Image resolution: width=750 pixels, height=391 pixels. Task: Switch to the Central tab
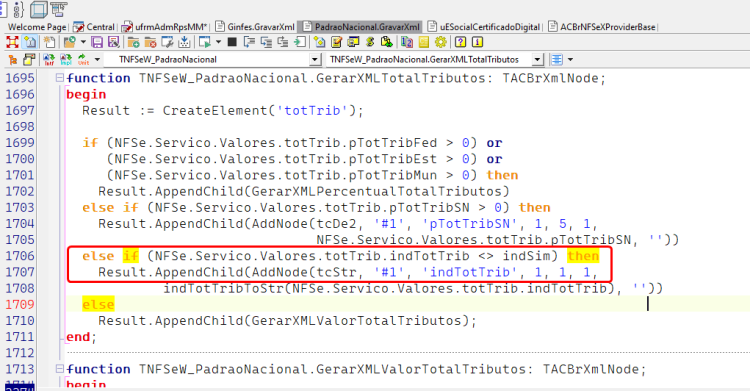[x=94, y=27]
